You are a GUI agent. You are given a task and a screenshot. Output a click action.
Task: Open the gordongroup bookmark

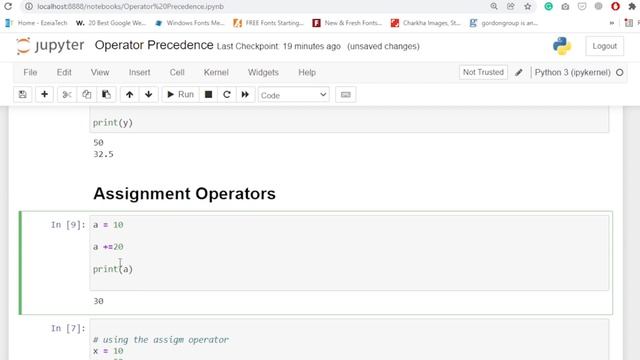pyautogui.click(x=504, y=23)
